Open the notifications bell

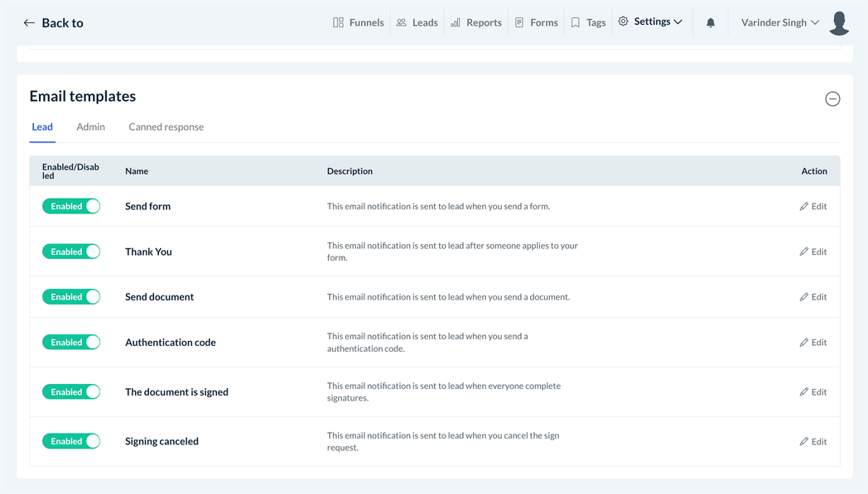[711, 23]
